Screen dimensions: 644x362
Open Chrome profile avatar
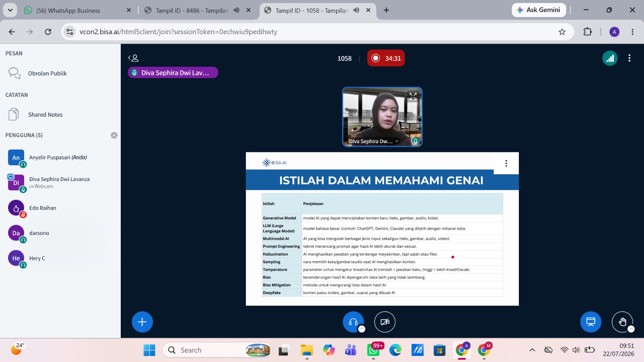[614, 32]
